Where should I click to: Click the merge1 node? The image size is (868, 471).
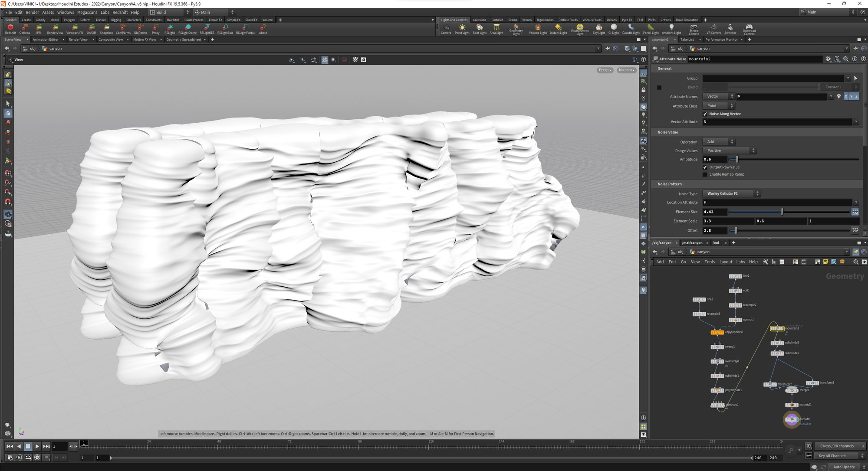pyautogui.click(x=792, y=390)
